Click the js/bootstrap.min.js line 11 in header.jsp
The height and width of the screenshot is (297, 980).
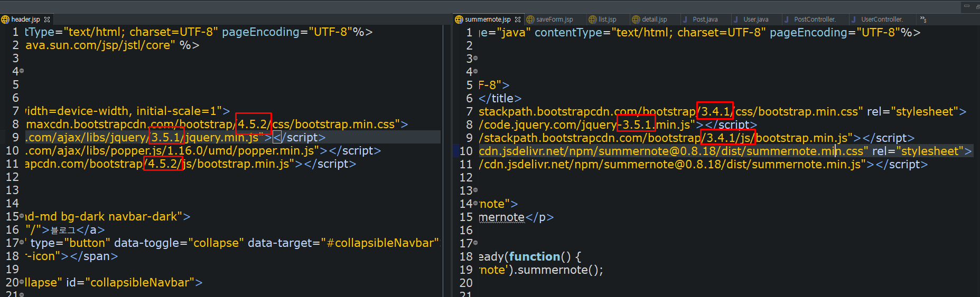click(191, 164)
